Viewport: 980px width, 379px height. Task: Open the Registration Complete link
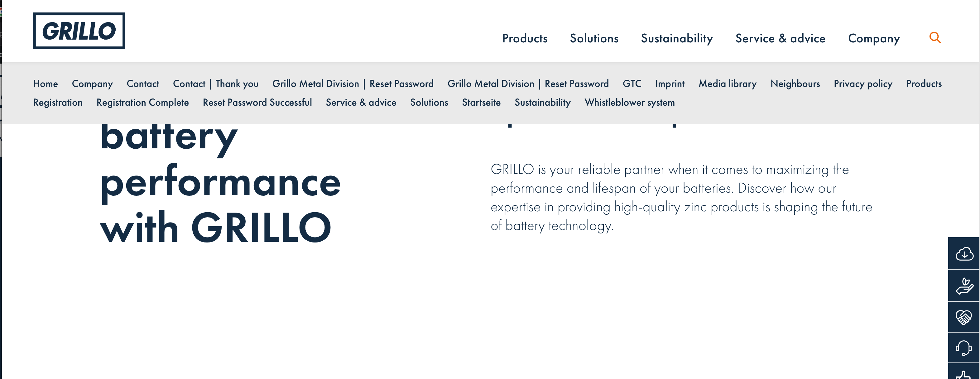[x=143, y=103]
